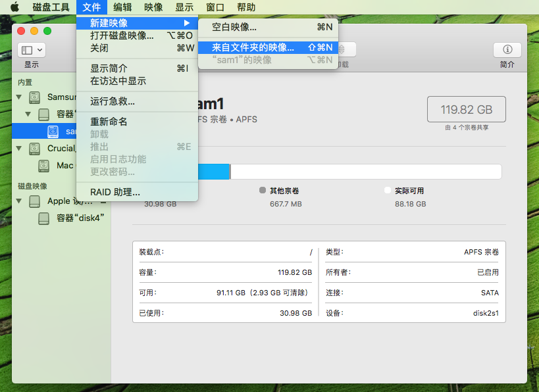
Task: Collapse the Samsung disk tree
Action: click(x=19, y=97)
